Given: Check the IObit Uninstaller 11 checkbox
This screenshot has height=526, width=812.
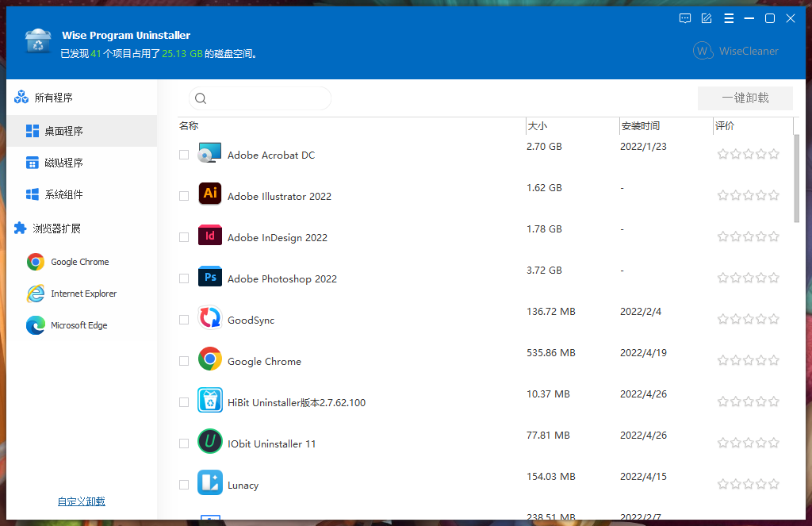Looking at the screenshot, I should pos(184,443).
